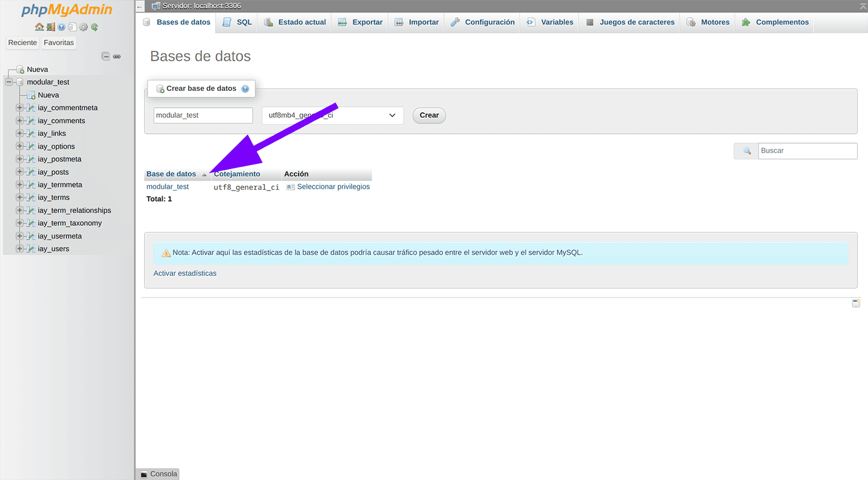Screen dimensions: 868x480
Task: Click the table icon for iay_postmeta
Action: pyautogui.click(x=31, y=159)
